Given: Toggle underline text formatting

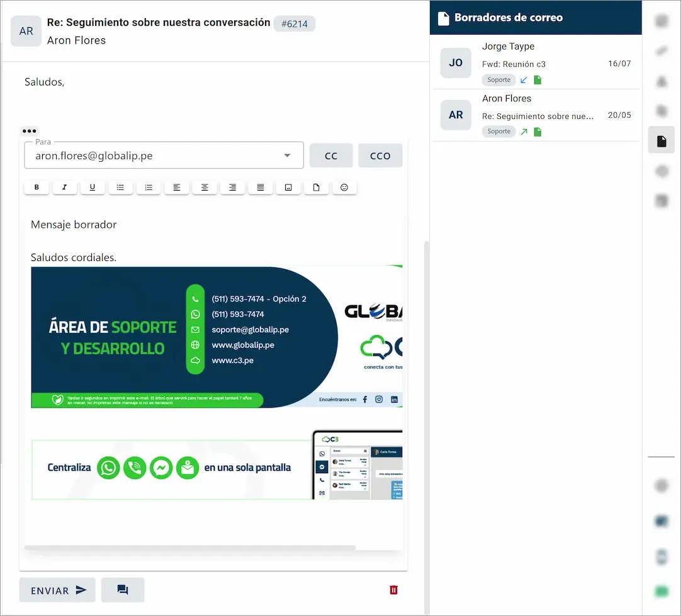Looking at the screenshot, I should [93, 188].
